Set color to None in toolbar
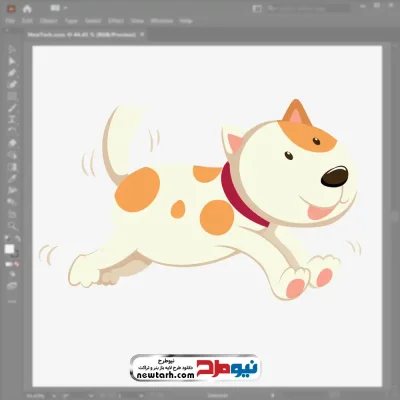 [x=16, y=264]
